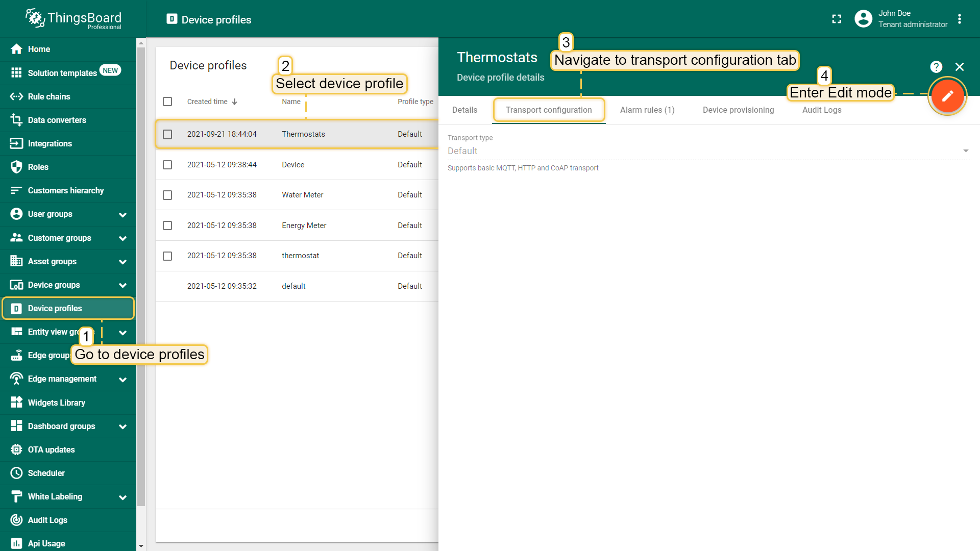Expand the Dashboard groups chevron
The width and height of the screenshot is (980, 551).
(122, 427)
